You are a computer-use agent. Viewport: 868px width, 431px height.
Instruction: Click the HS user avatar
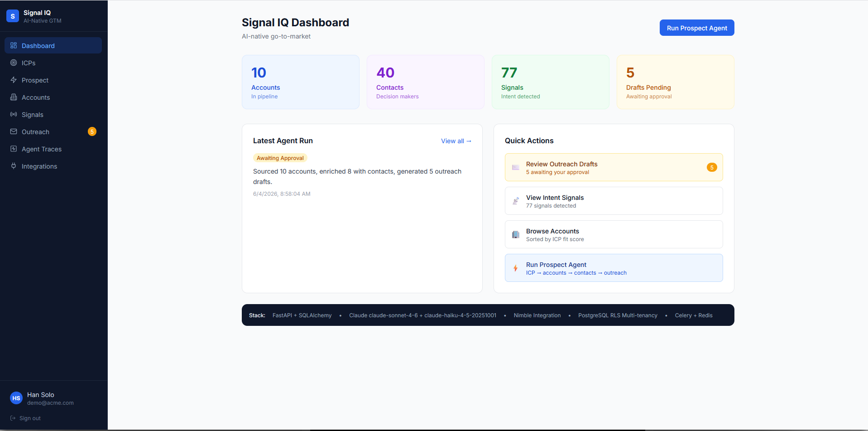click(16, 398)
